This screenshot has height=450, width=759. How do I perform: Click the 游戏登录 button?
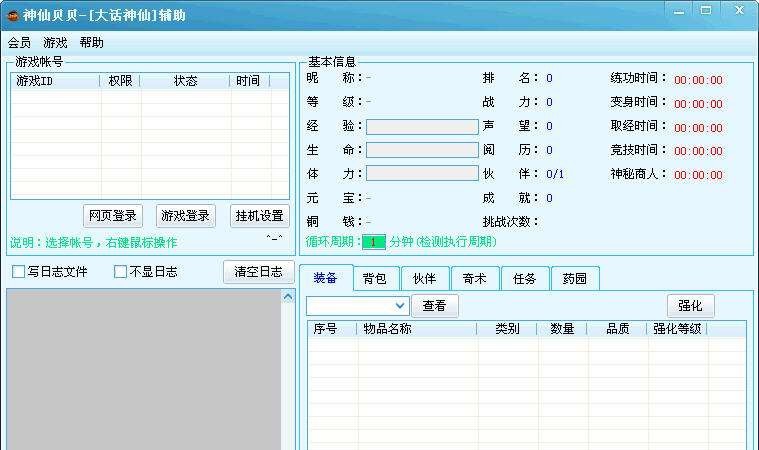pyautogui.click(x=185, y=216)
